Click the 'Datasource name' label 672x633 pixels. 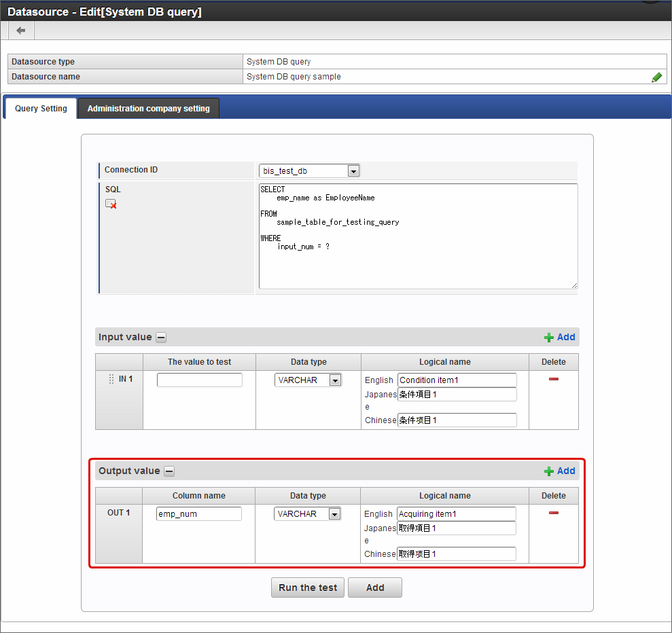point(46,77)
